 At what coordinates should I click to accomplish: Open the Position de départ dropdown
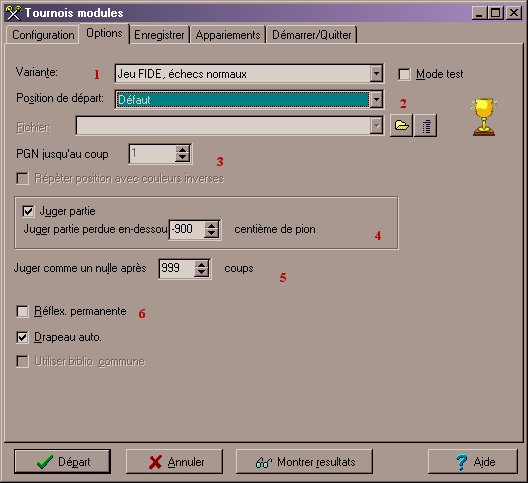(376, 99)
